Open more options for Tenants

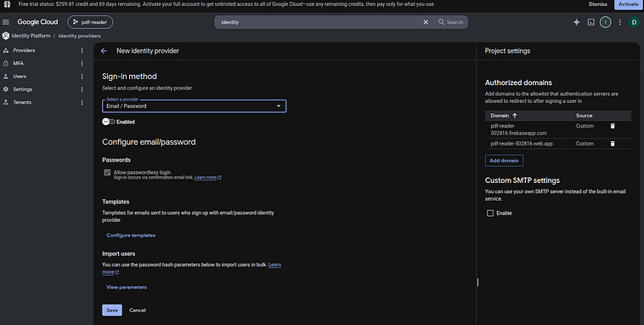[82, 102]
